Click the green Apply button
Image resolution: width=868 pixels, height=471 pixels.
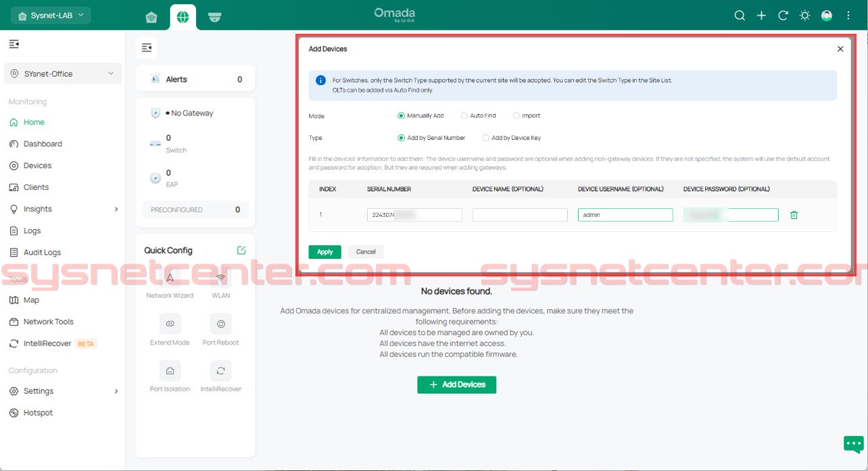pyautogui.click(x=324, y=252)
